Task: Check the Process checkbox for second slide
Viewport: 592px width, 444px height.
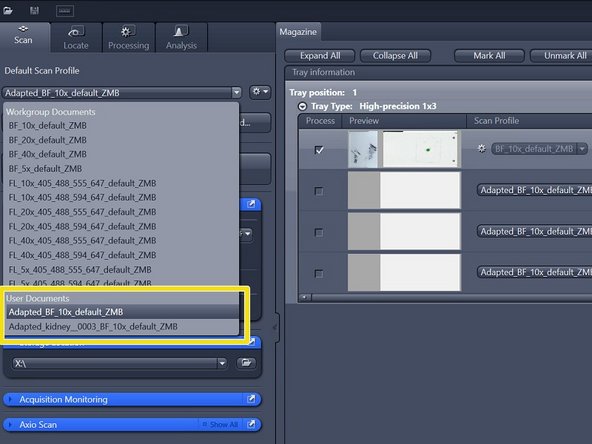Action: 319,191
